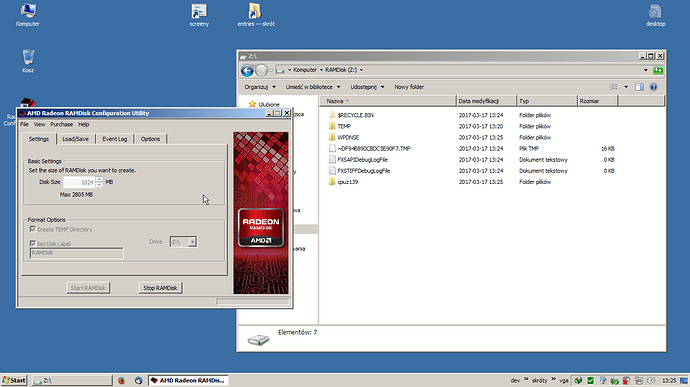Open the File menu in RAMDisk utility
This screenshot has height=387, width=690.
click(24, 125)
